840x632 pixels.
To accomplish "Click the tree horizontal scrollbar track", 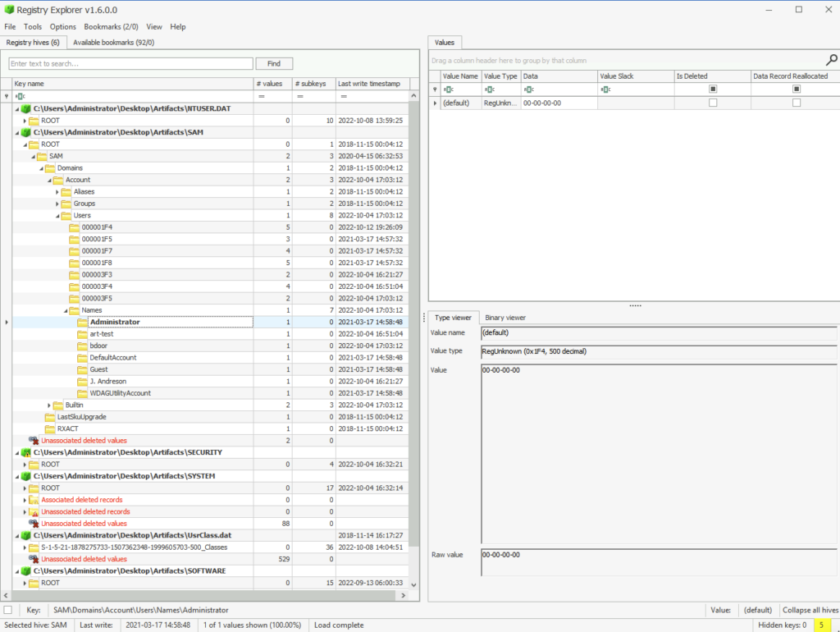I will [203, 596].
